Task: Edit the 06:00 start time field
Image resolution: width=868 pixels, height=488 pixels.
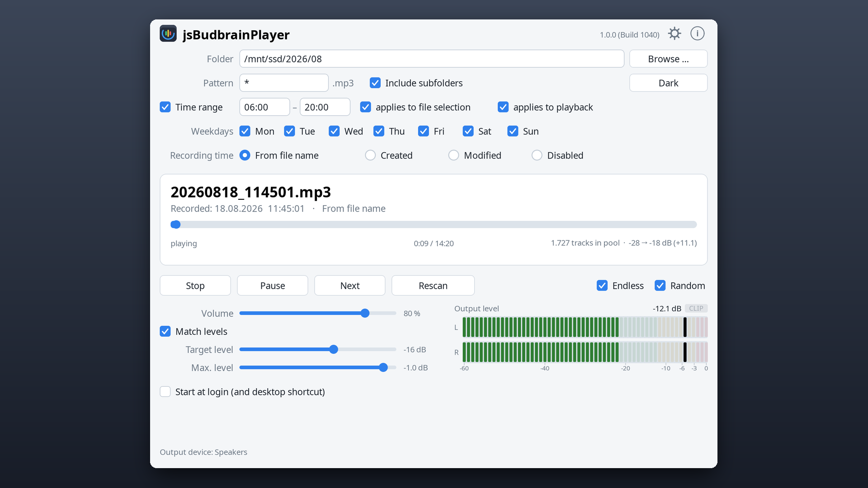Action: [264, 107]
